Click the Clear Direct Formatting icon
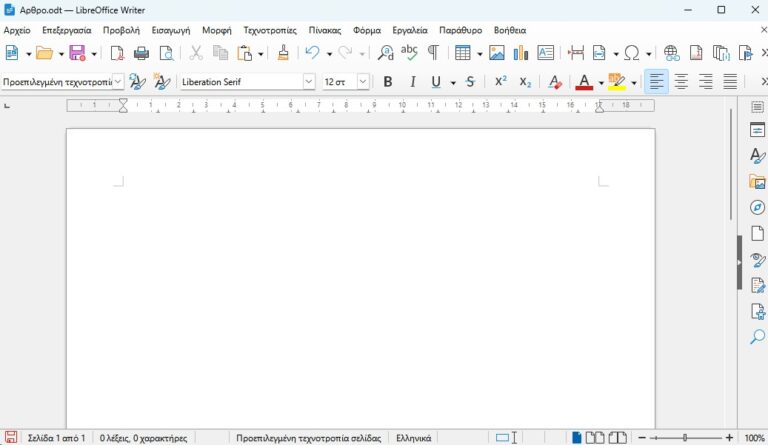The height and width of the screenshot is (445, 768). tap(554, 82)
